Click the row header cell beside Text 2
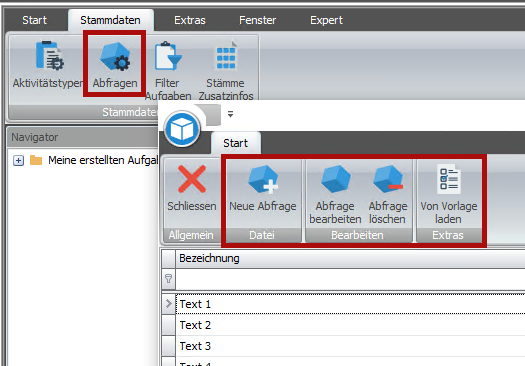The width and height of the screenshot is (525, 366). click(168, 325)
